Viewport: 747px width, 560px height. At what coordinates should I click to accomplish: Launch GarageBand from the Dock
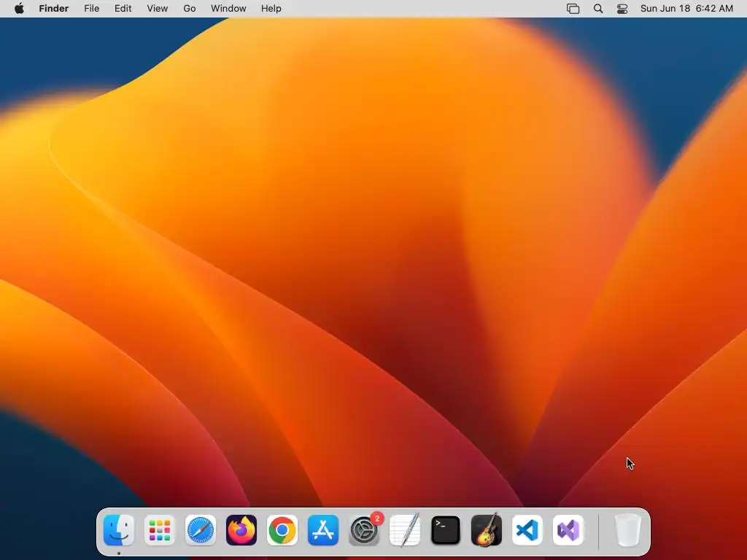pyautogui.click(x=487, y=530)
